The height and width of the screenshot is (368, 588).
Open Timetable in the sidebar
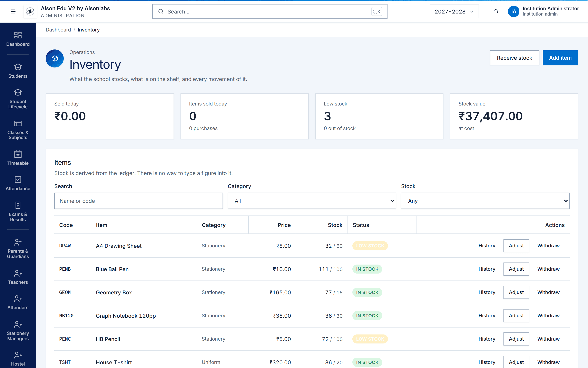point(18,158)
